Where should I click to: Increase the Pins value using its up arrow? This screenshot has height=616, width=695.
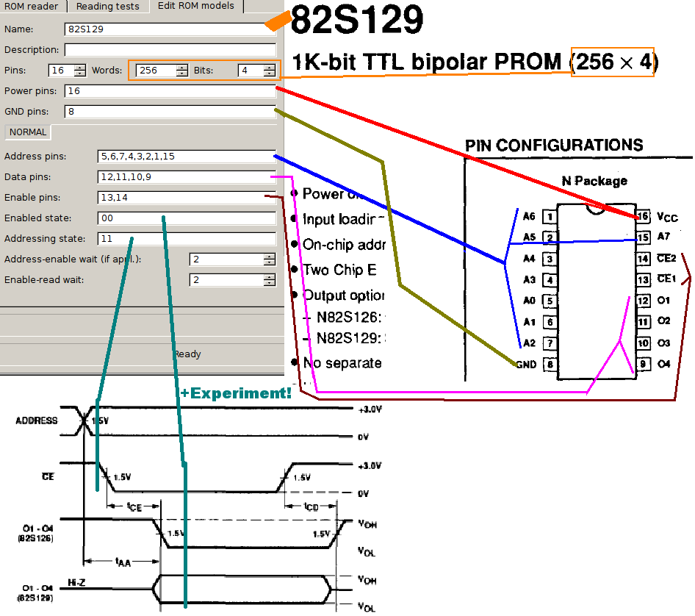[79, 66]
